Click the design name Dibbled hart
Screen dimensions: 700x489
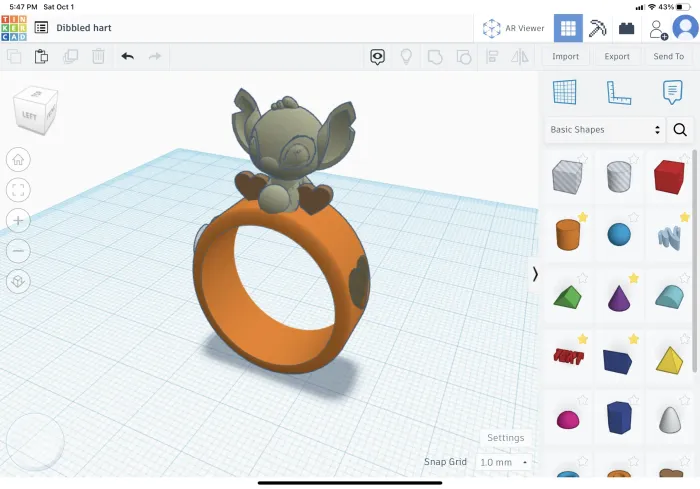pyautogui.click(x=83, y=28)
